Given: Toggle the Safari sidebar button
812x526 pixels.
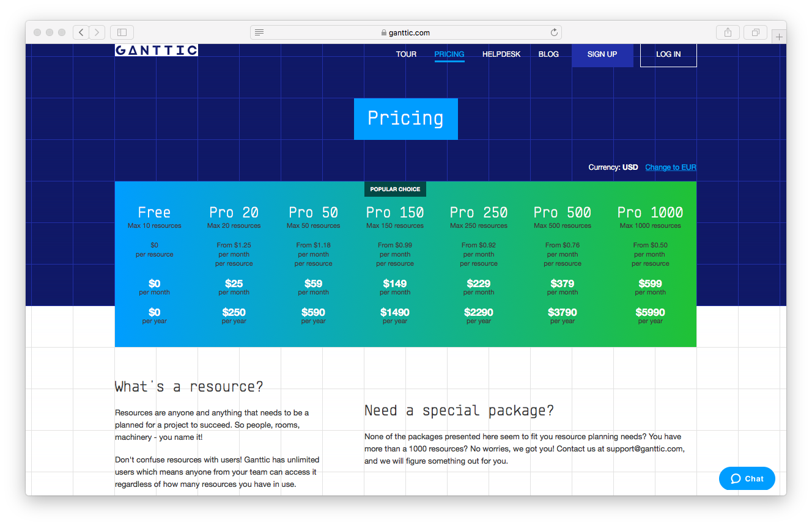Looking at the screenshot, I should [122, 32].
